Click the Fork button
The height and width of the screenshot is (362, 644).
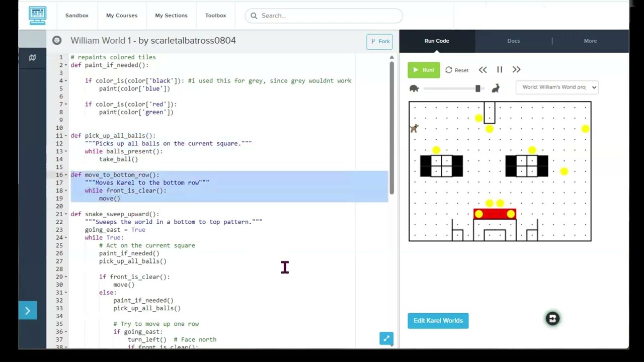click(x=379, y=41)
